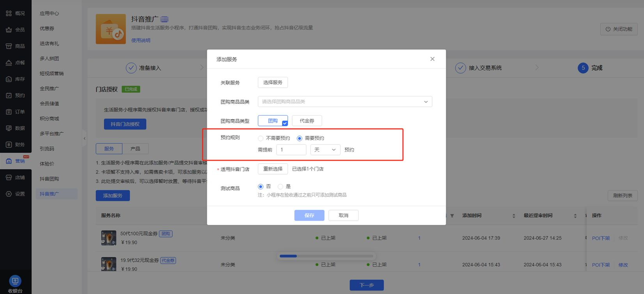Click the 需提前 number input field
The height and width of the screenshot is (294, 644).
tap(291, 150)
